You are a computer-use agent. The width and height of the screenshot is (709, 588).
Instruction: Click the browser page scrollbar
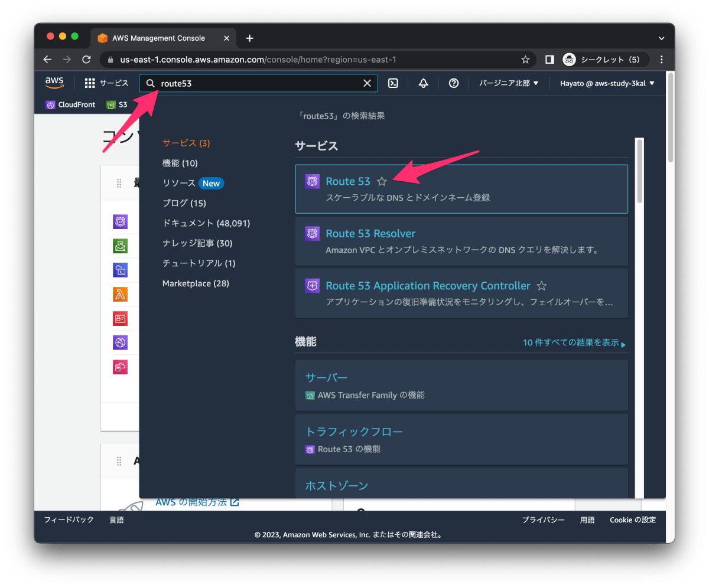coord(670,117)
